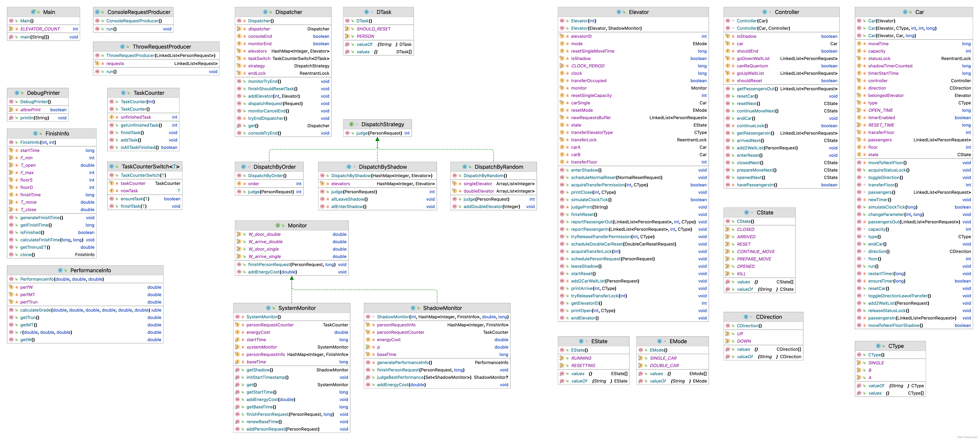Click the interface icon beside DispatchStrategy
The height and width of the screenshot is (440, 980).
click(x=351, y=124)
